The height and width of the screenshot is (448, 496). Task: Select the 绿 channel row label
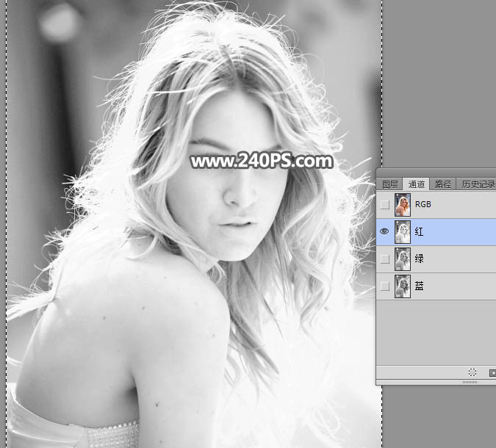[x=419, y=259]
